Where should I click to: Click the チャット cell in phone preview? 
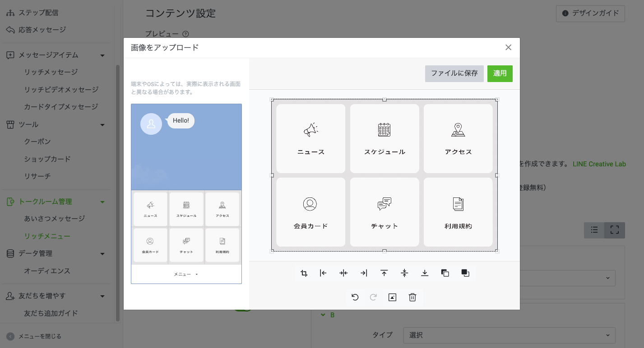(x=186, y=245)
